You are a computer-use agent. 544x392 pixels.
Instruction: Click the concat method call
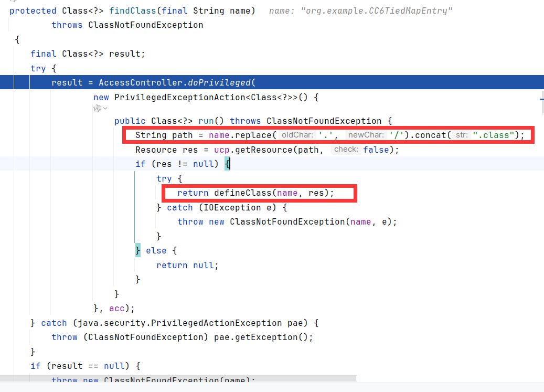click(431, 135)
